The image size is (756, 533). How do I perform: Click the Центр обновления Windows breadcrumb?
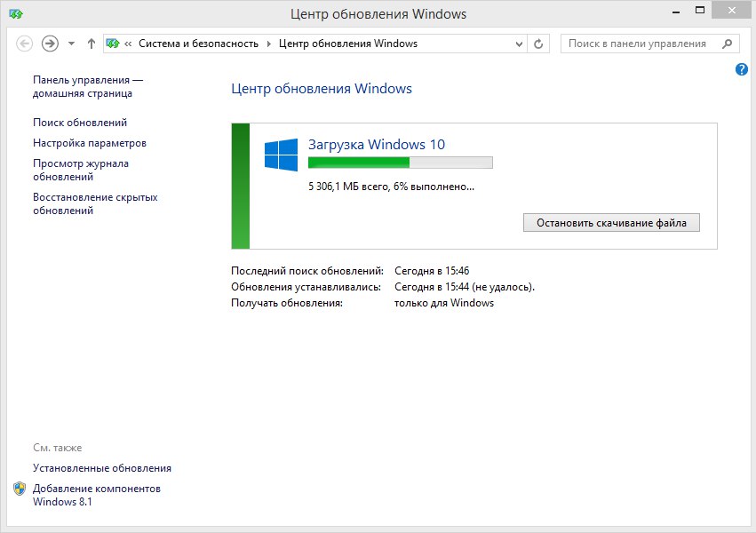pyautogui.click(x=348, y=44)
